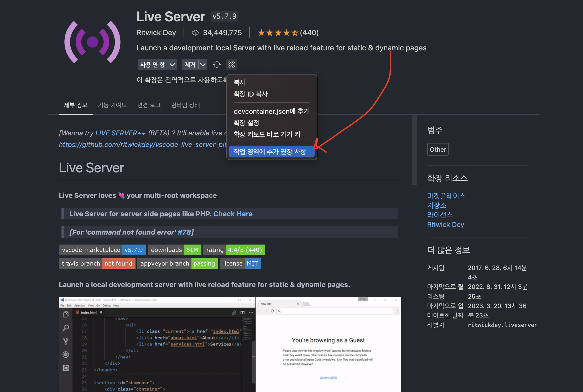Click the license MIT badge

[x=240, y=263]
